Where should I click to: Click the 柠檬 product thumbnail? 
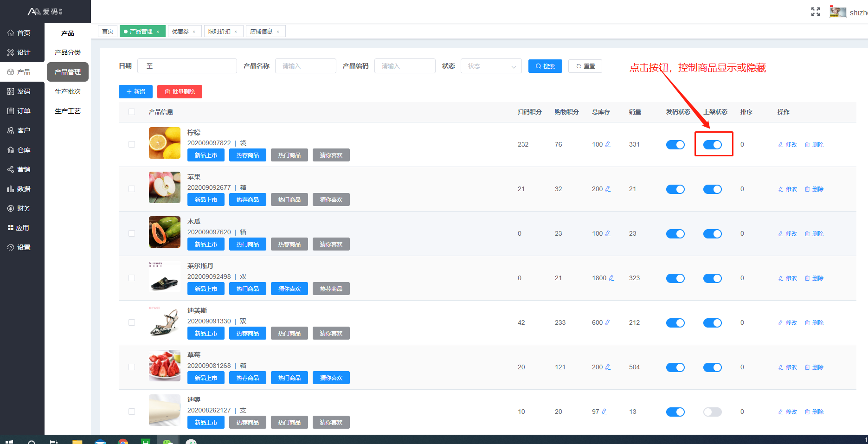pyautogui.click(x=165, y=143)
